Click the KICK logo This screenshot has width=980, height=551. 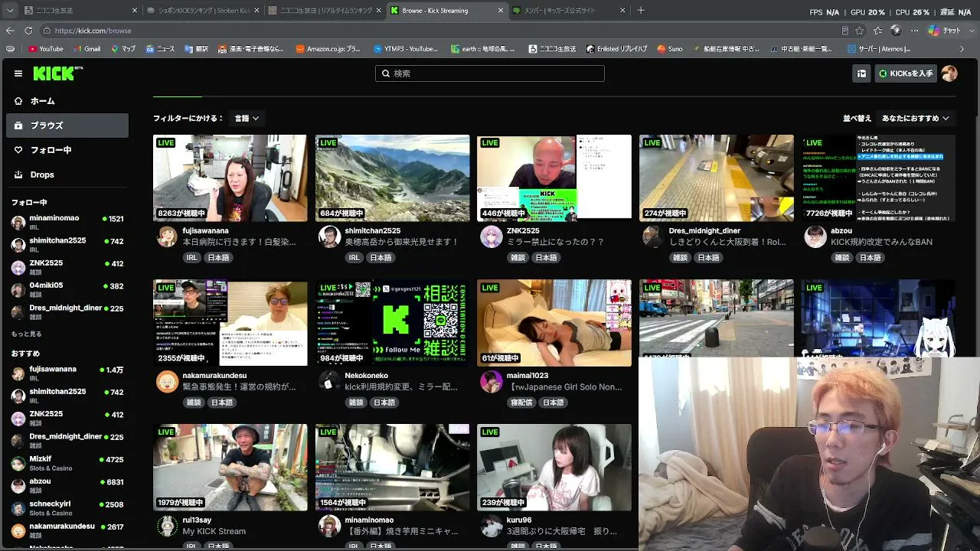[x=57, y=73]
